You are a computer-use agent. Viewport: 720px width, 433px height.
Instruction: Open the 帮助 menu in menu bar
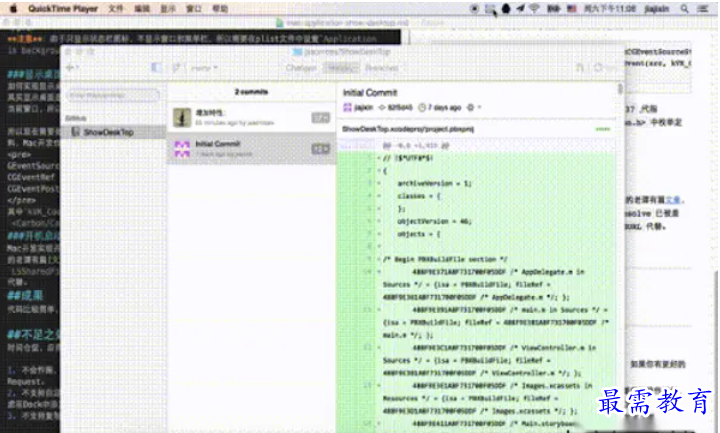click(x=220, y=9)
